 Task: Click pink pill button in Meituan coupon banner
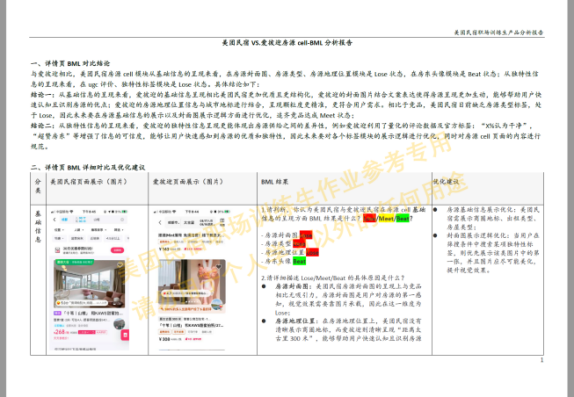pos(117,250)
